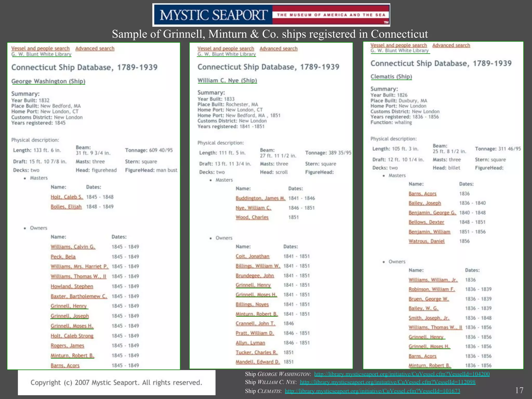
Task: Open 'Barns, Acors' in Clematis masters list
Action: (422, 194)
